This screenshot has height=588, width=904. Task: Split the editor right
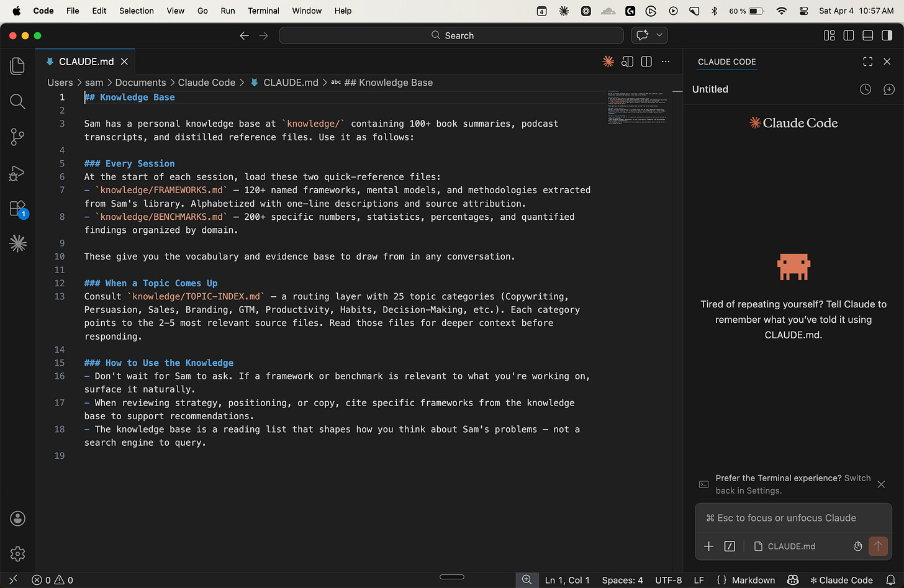click(646, 61)
